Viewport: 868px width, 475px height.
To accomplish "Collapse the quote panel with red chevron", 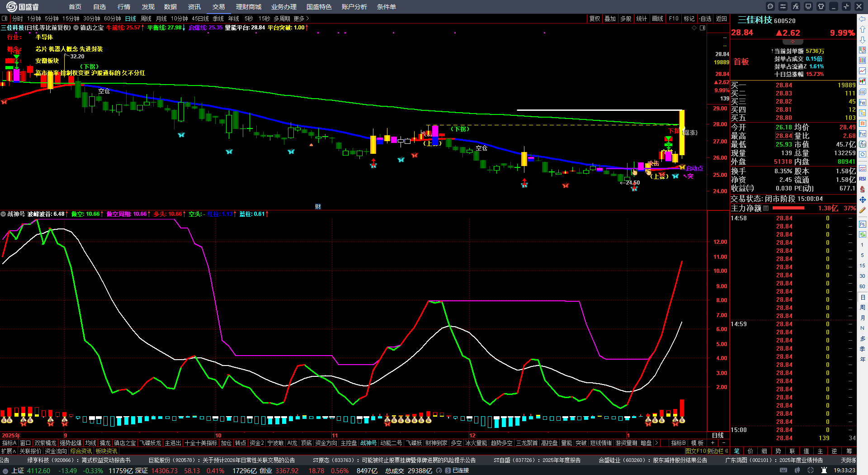I will point(793,42).
